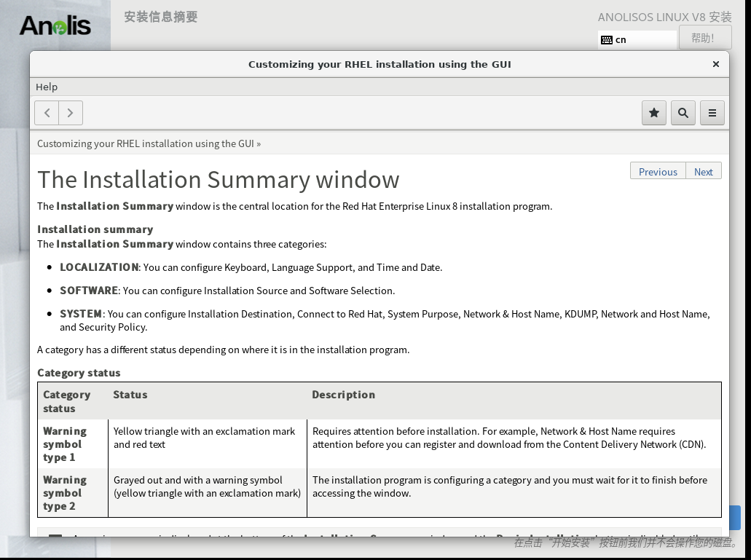
Task: Go back with the left arrow button
Action: click(x=47, y=113)
